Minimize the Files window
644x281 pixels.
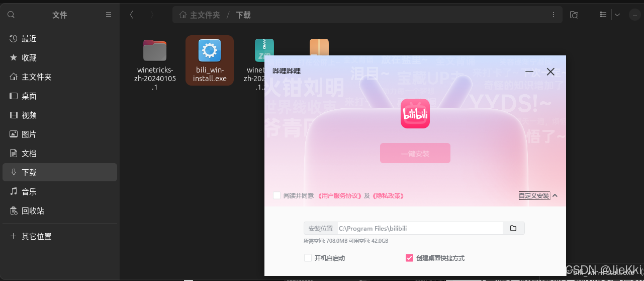[635, 15]
